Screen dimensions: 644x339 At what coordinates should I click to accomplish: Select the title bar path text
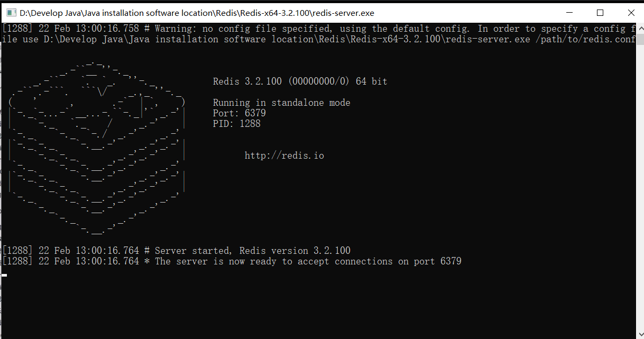(x=196, y=13)
